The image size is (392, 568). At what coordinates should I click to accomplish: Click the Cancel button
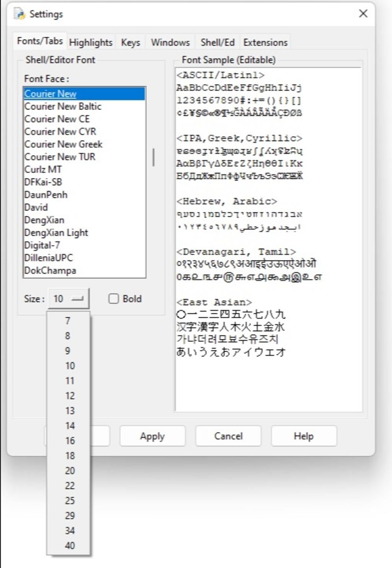[x=228, y=436]
